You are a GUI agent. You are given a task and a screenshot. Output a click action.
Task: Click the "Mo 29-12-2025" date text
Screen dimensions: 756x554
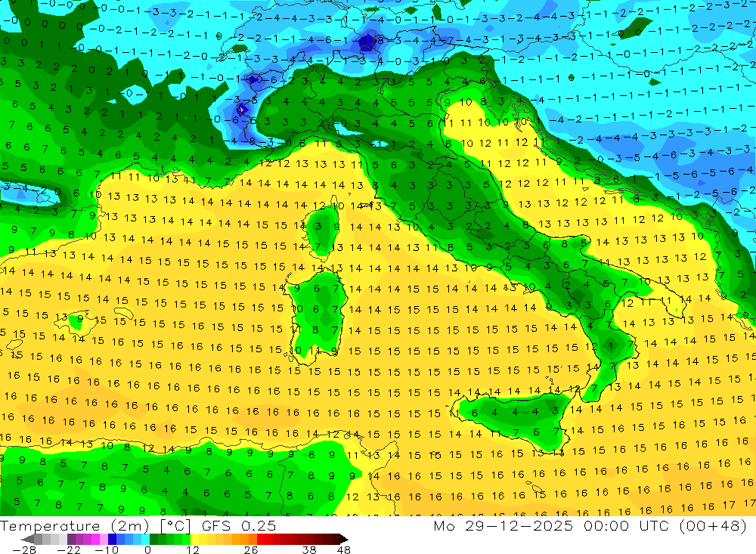click(503, 526)
